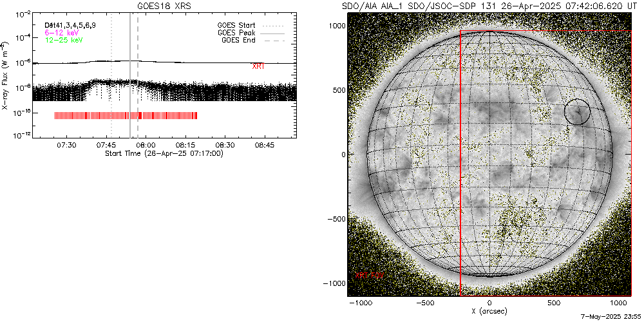This screenshot has width=644, height=322.
Task: Click the 08:00 time tick label
Action: point(146,146)
